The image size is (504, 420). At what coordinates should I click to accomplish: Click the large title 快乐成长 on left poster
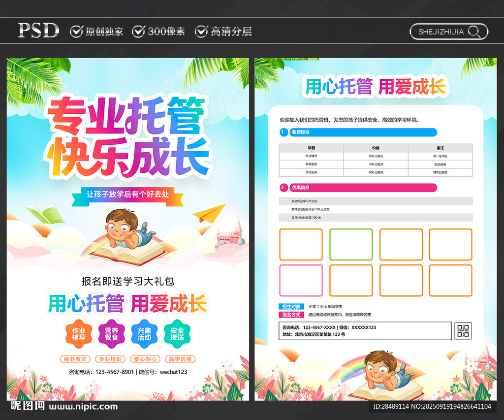click(x=128, y=158)
